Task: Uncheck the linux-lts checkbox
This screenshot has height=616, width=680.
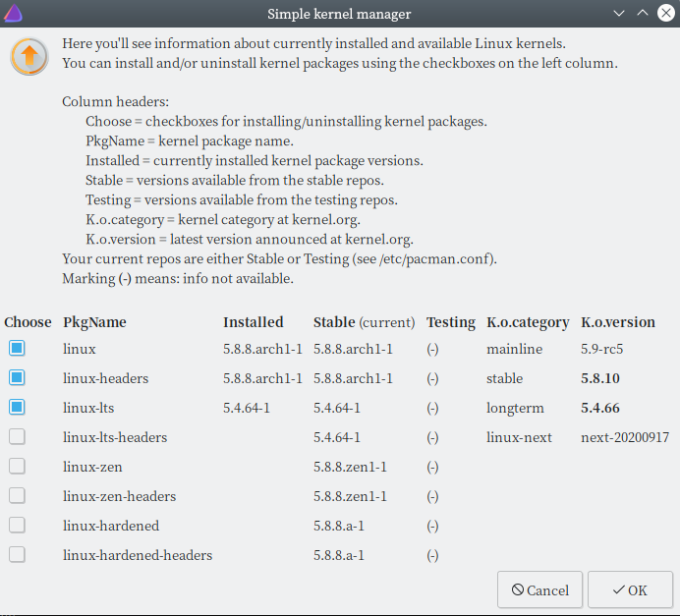Action: (x=17, y=408)
